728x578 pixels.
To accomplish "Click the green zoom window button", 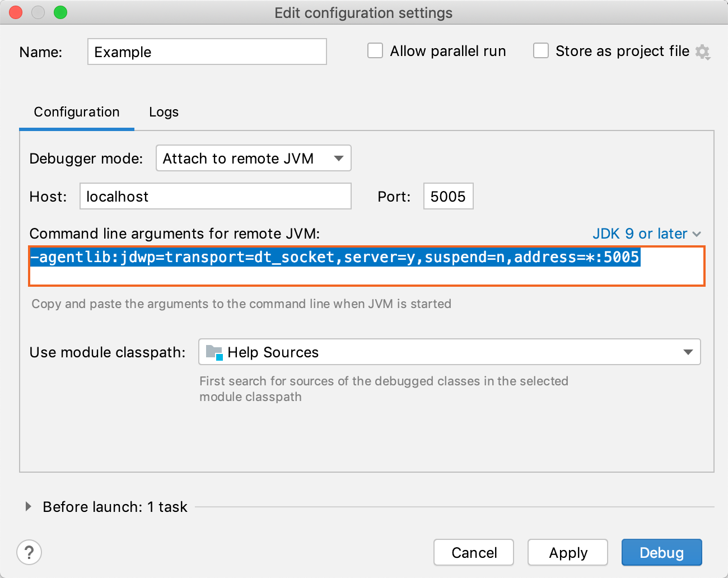I will (60, 12).
